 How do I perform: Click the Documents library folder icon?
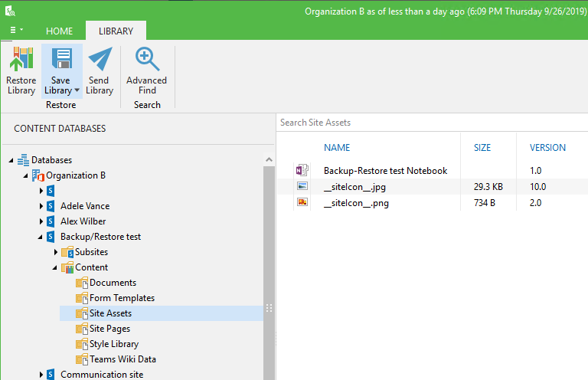tap(82, 283)
